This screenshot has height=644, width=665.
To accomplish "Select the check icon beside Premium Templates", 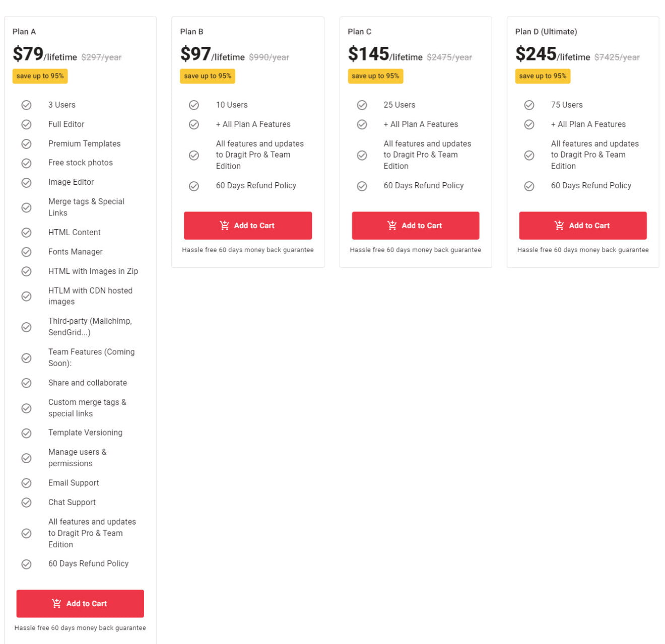I will [26, 144].
